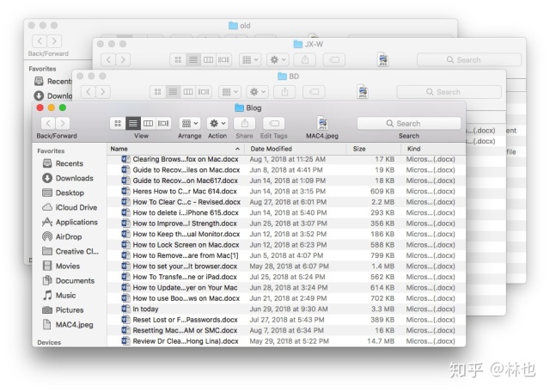Viewport: 550px width, 392px height.
Task: Select 'How to Lock Screen on Mac.docx'
Action: [286, 245]
